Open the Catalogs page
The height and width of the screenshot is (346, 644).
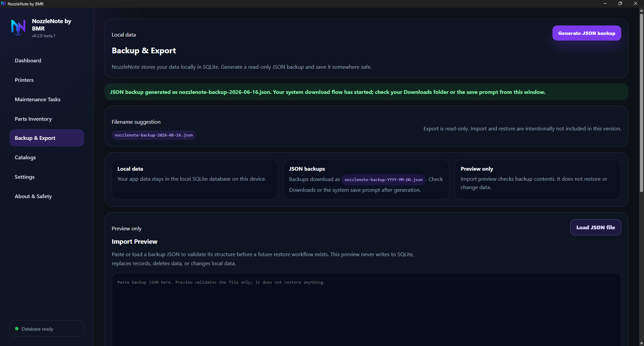tap(47, 157)
